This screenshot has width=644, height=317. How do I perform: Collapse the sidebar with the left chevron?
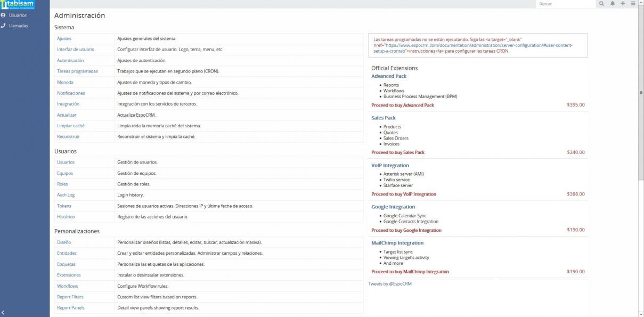click(x=3, y=312)
